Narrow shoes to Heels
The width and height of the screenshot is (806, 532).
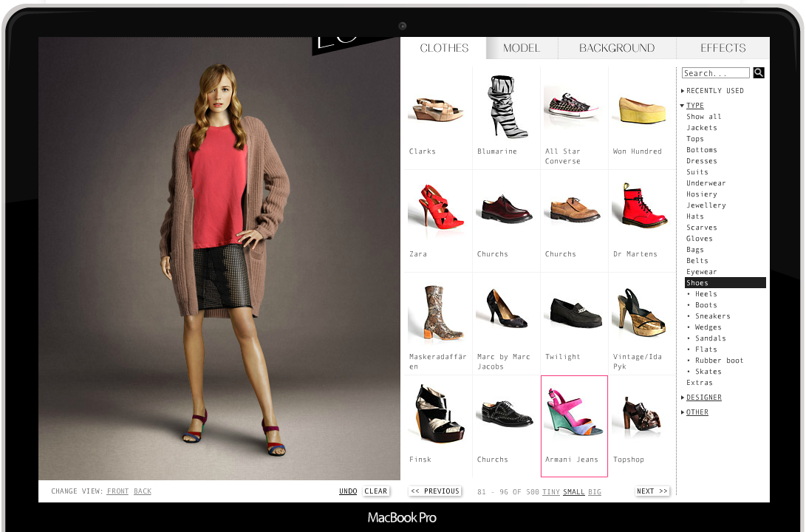(x=706, y=294)
